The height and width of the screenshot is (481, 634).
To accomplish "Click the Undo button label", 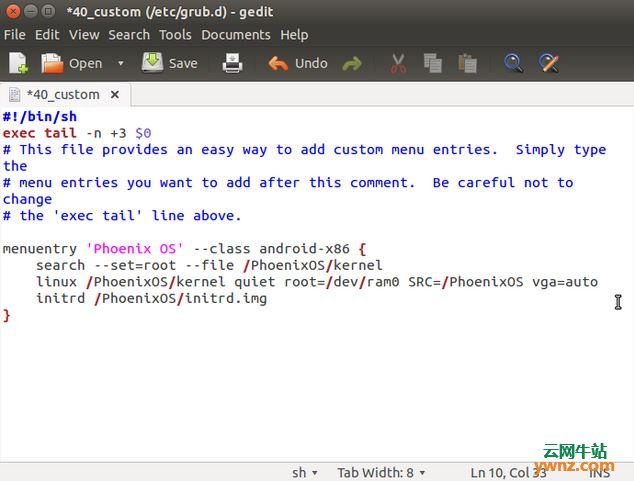I will click(311, 63).
